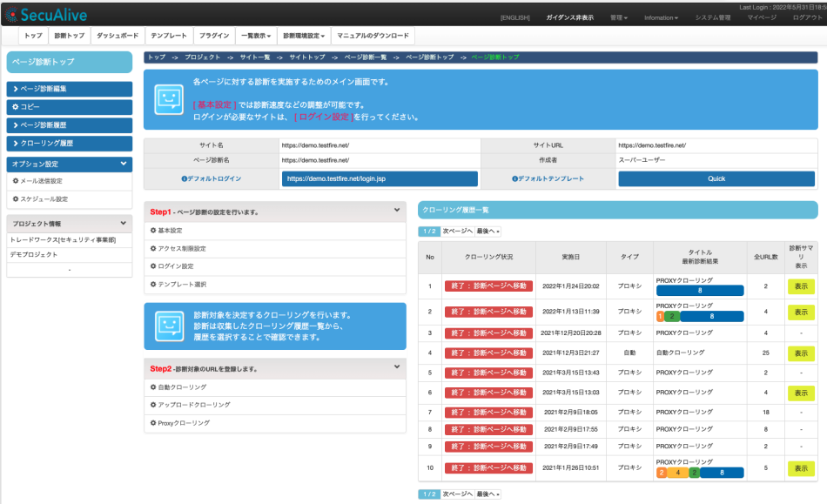This screenshot has width=827, height=504.
Task: Go to ページ診断履歴 in sidebar
Action: (69, 125)
